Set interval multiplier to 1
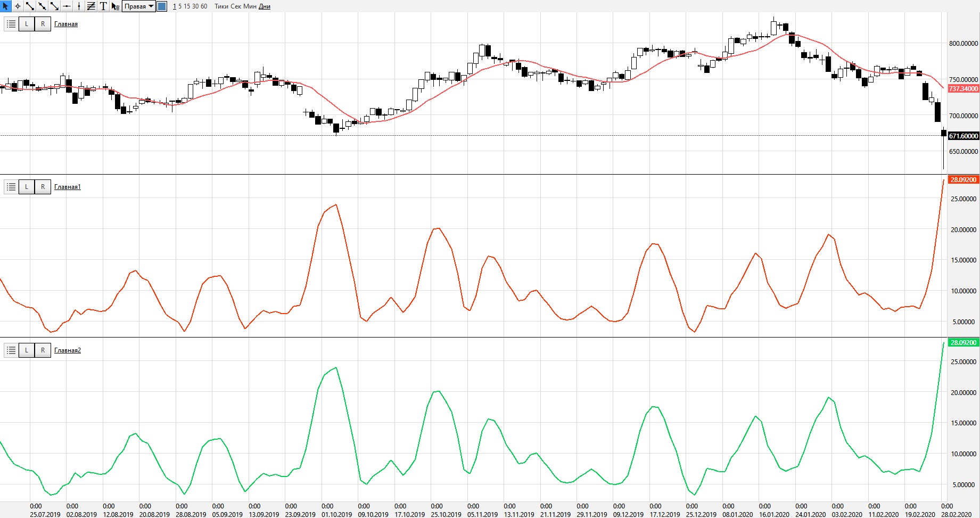 [174, 6]
